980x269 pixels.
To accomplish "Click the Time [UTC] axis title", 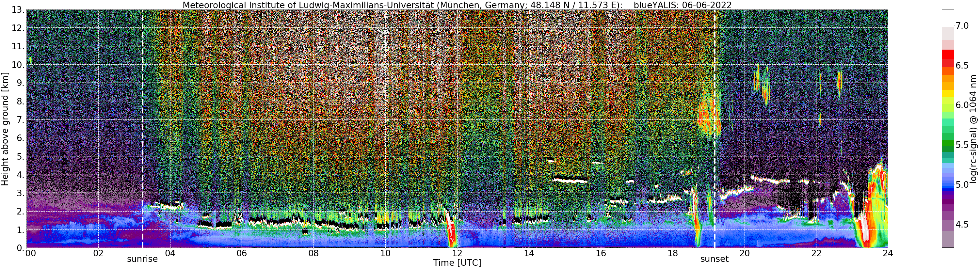I will 457,263.
